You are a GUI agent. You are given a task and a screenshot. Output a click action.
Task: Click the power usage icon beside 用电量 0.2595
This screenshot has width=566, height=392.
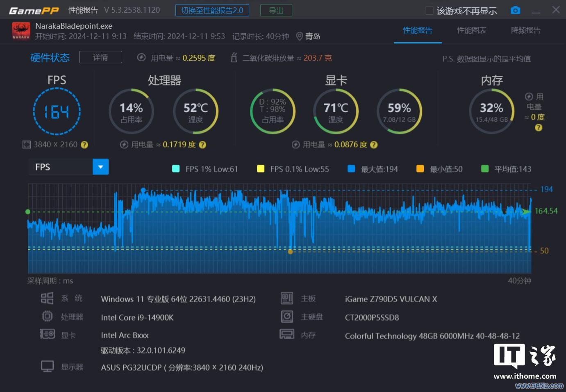pyautogui.click(x=141, y=57)
